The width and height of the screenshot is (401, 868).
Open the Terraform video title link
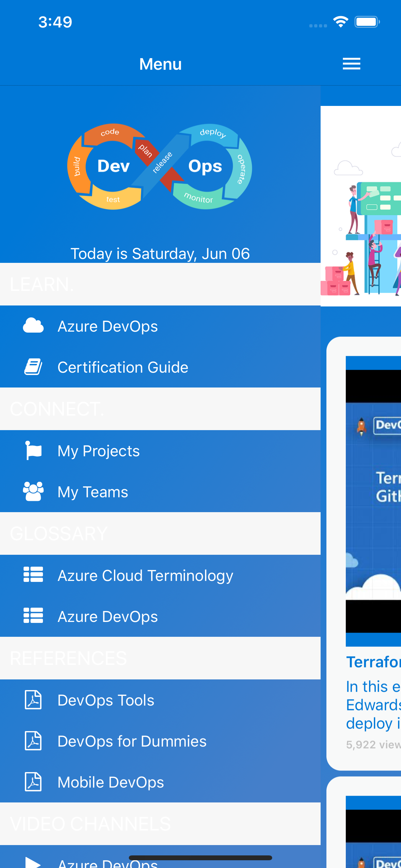coord(373,662)
